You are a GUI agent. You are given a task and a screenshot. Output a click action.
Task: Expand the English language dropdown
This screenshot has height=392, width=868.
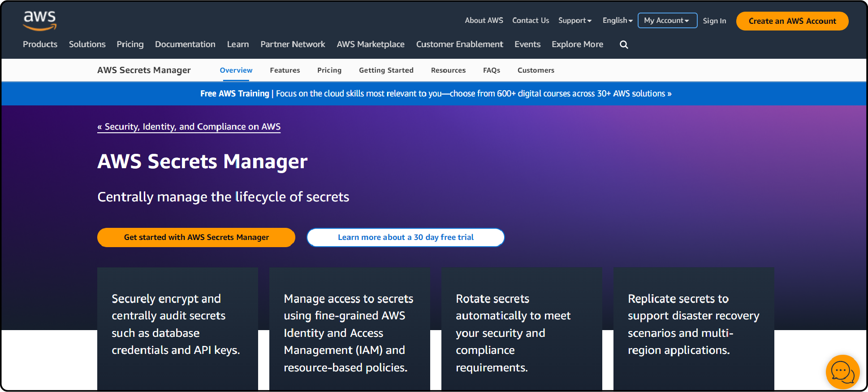click(618, 21)
